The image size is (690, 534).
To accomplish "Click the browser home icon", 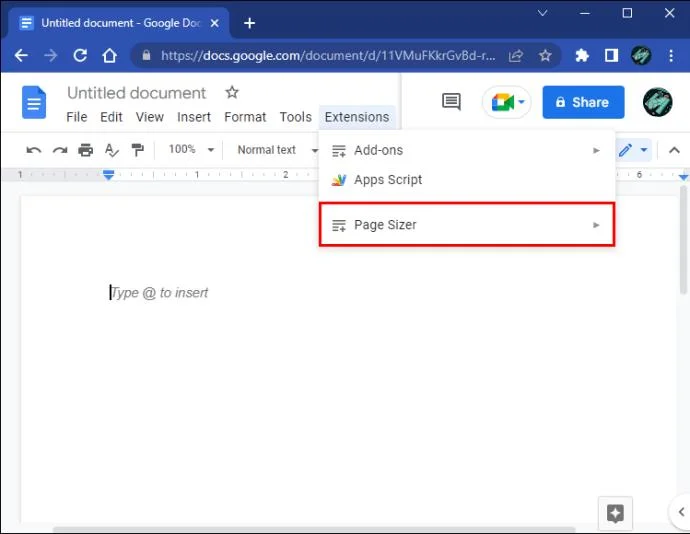I will point(110,55).
